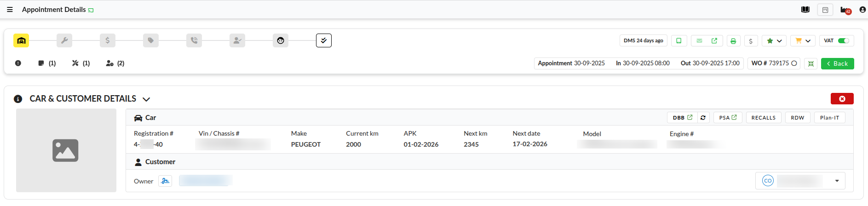The height and width of the screenshot is (206, 868).
Task: Click the circle next to WO # 739175
Action: click(x=794, y=63)
